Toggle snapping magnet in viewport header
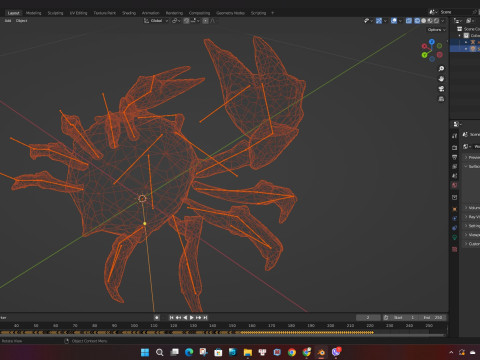Image resolution: width=480 pixels, height=360 pixels. tap(186, 21)
